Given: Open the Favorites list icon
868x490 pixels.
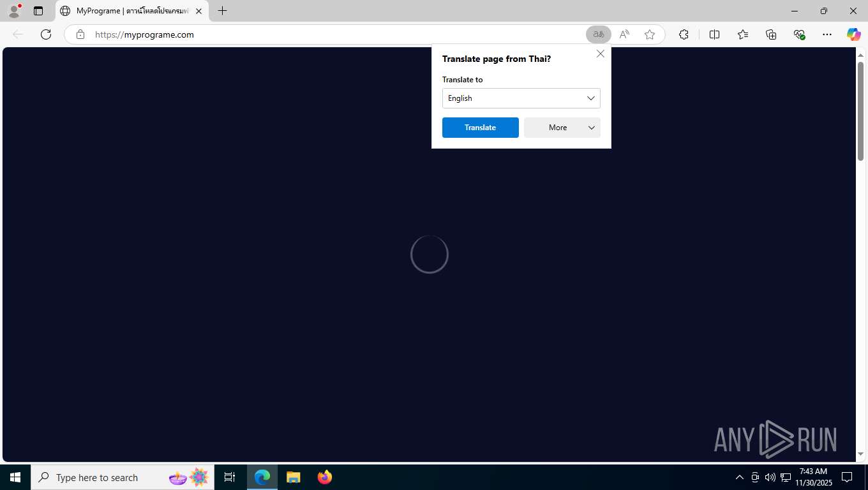Looking at the screenshot, I should [x=743, y=34].
